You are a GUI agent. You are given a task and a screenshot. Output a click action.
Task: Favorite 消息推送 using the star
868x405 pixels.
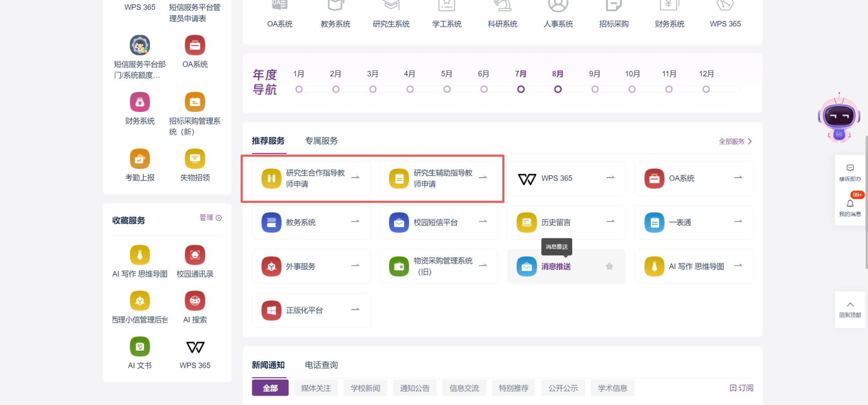609,266
